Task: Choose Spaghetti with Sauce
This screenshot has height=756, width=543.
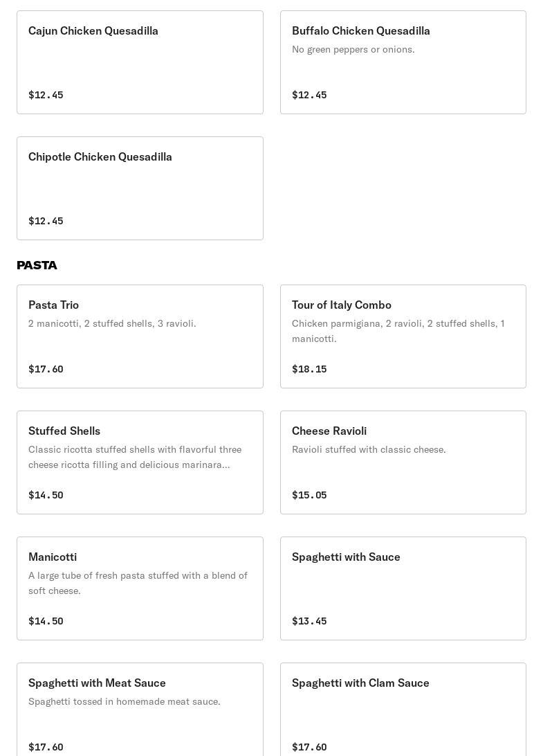Action: [x=403, y=588]
